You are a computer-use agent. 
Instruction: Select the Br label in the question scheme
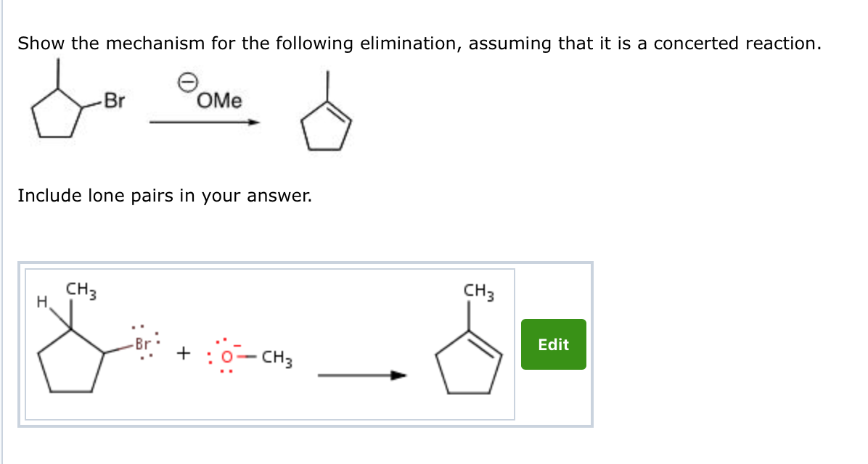114,100
